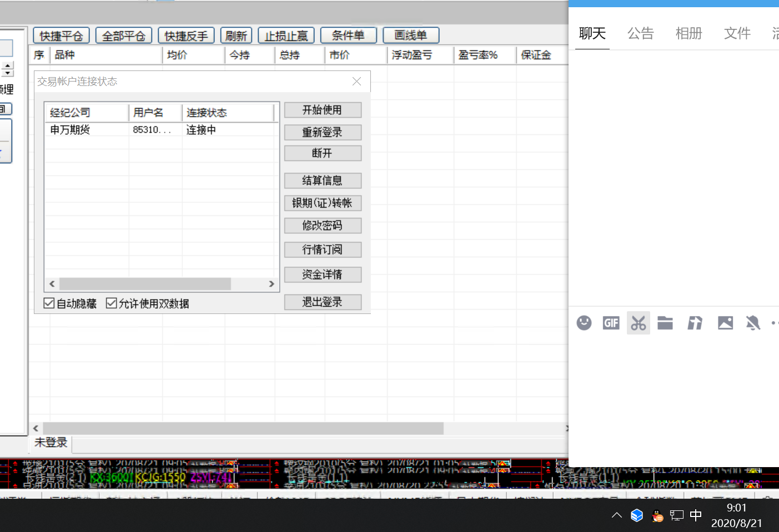Viewport: 779px width, 532px height.
Task: Click the 重新登录 button
Action: click(x=323, y=133)
